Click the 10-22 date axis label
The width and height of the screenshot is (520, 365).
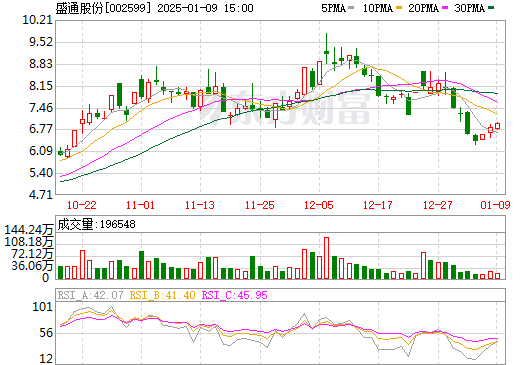[x=82, y=205]
